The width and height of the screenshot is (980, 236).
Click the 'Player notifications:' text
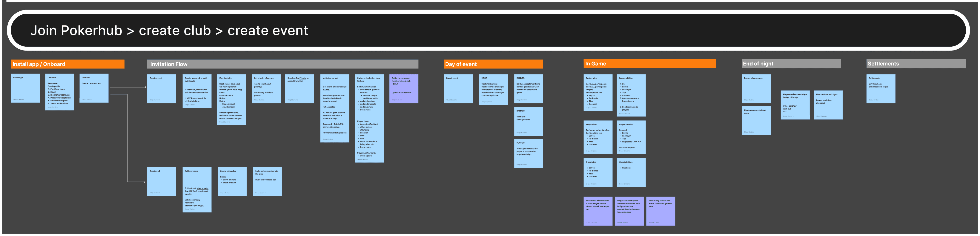(x=366, y=153)
